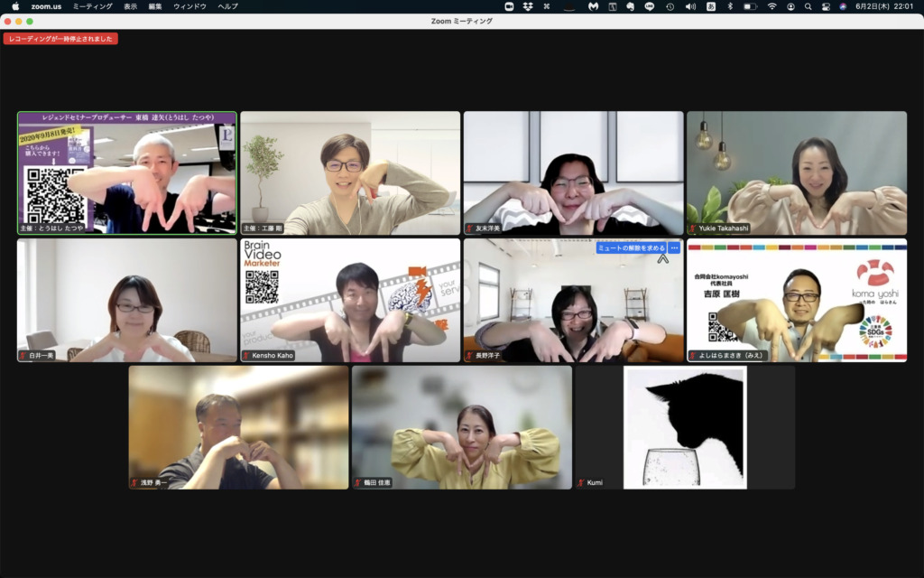Open the Japanese input method menu

[x=710, y=6]
